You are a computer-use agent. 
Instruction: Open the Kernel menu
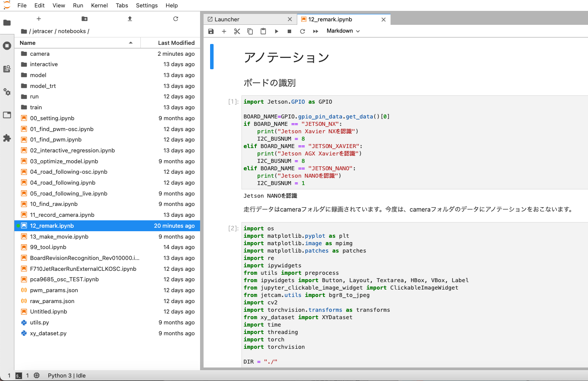[x=100, y=5]
